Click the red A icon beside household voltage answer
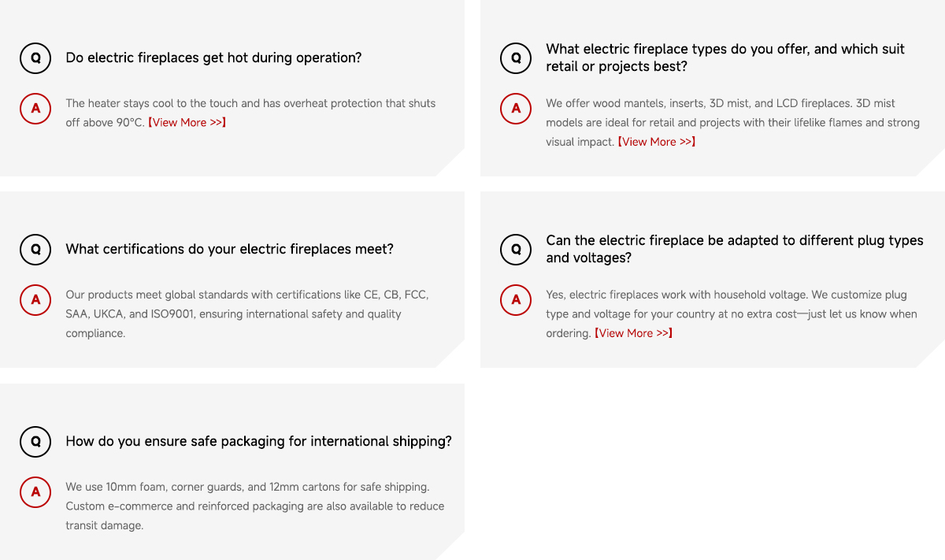Viewport: 945px width, 560px height. [516, 300]
